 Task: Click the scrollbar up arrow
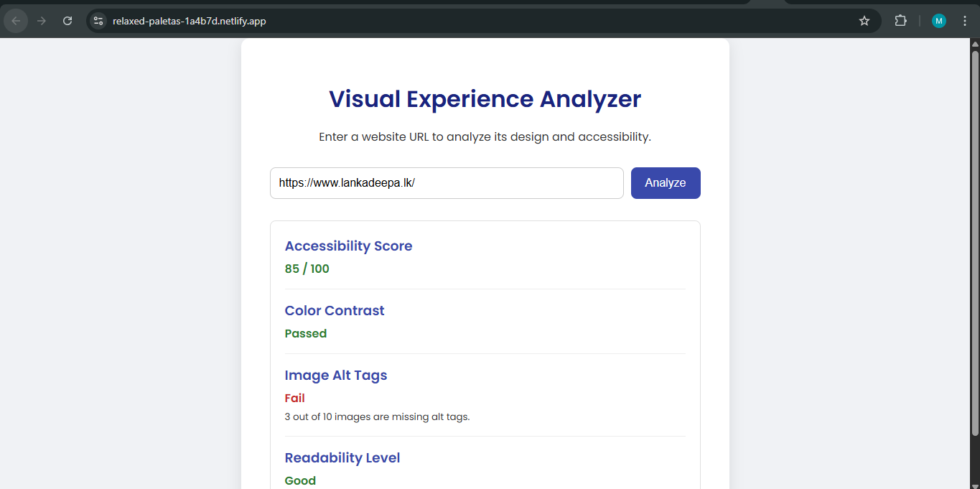pyautogui.click(x=975, y=44)
